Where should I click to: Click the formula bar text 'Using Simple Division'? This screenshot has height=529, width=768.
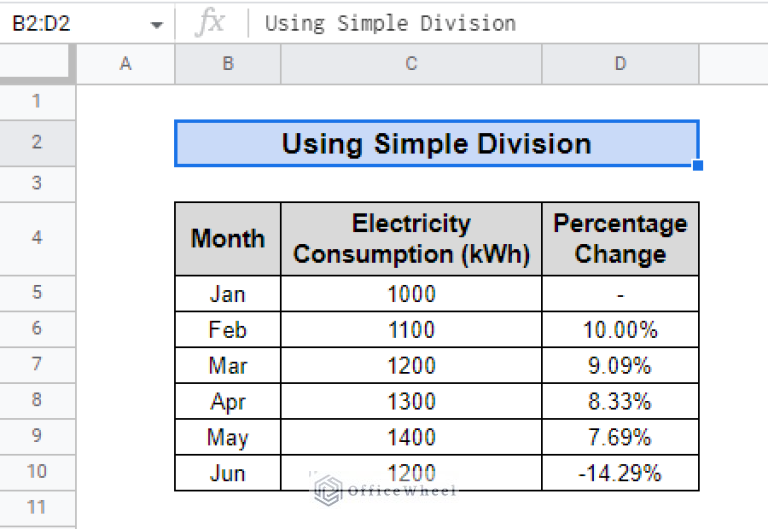(x=390, y=23)
